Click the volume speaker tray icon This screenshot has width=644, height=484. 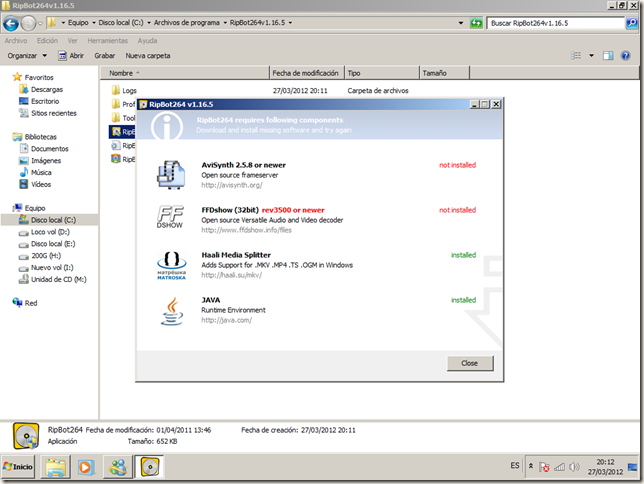coord(574,467)
